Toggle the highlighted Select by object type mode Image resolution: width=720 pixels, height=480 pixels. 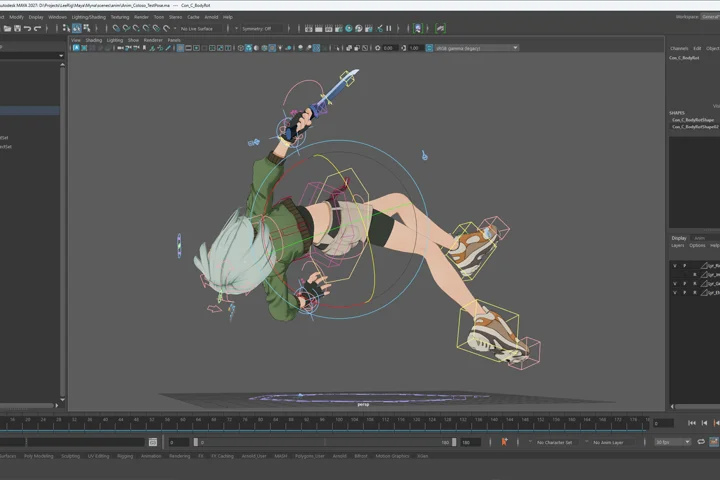[x=77, y=28]
